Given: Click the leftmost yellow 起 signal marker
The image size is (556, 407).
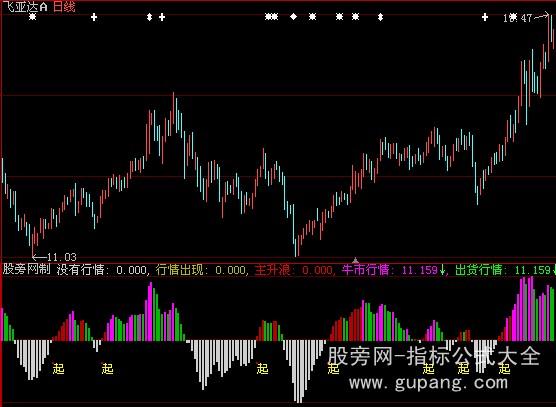Looking at the screenshot, I should click(59, 369).
